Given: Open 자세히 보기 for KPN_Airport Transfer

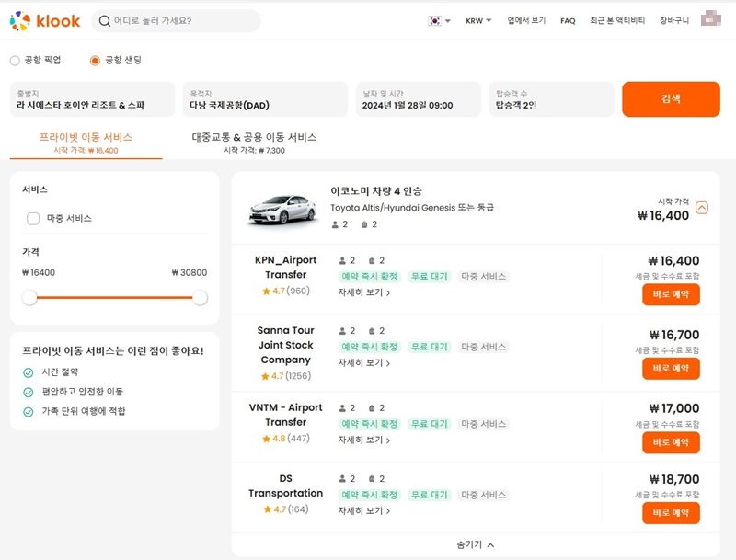Looking at the screenshot, I should click(x=364, y=292).
